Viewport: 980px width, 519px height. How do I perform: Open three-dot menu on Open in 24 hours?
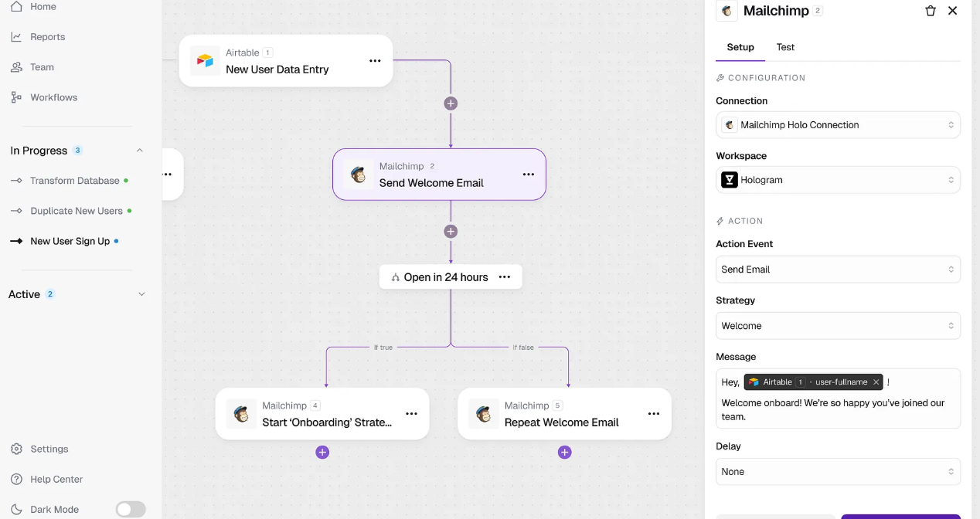[x=505, y=277]
